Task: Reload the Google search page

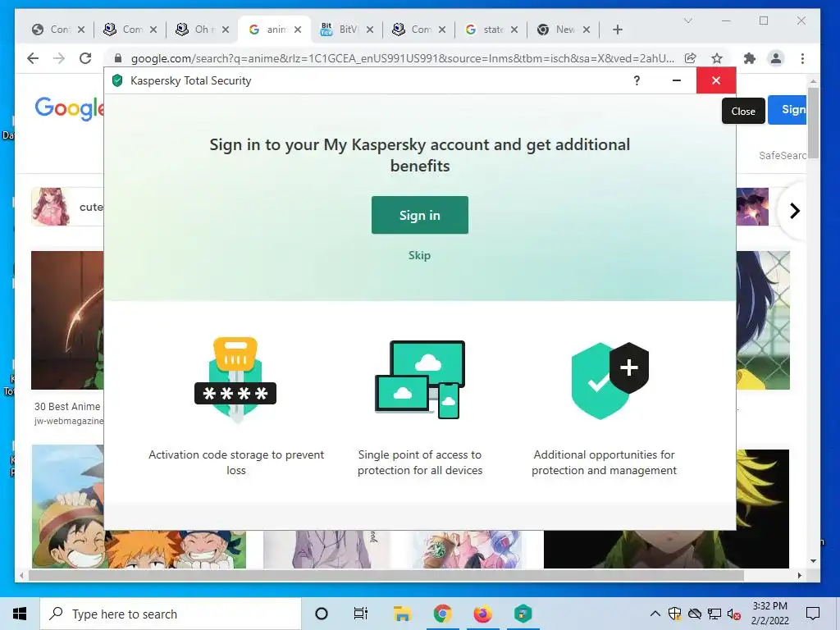Action: (x=85, y=58)
